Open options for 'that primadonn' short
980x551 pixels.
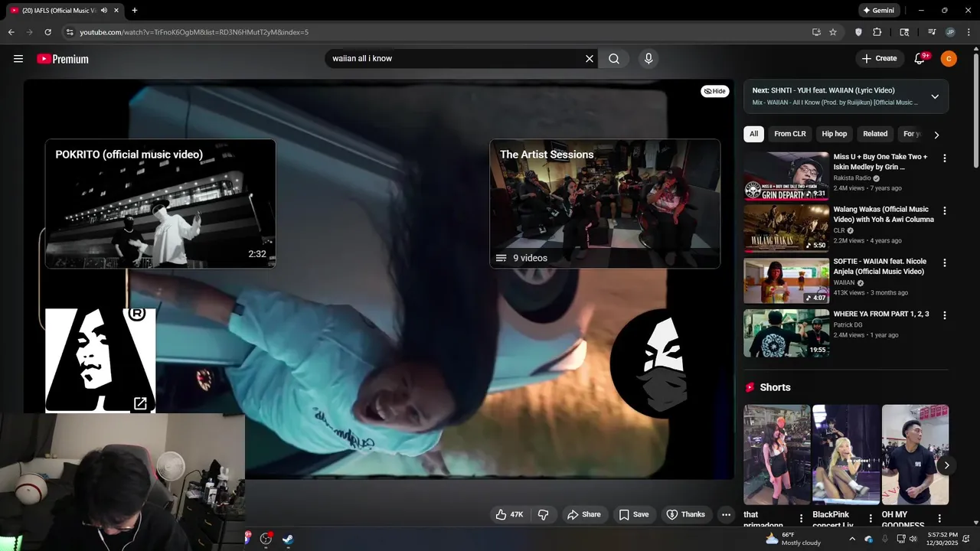click(802, 518)
